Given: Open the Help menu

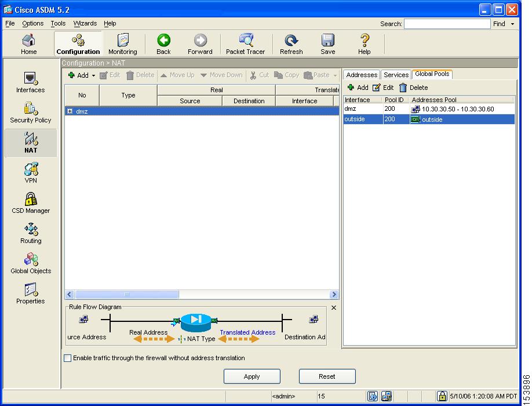Looking at the screenshot, I should click(110, 23).
